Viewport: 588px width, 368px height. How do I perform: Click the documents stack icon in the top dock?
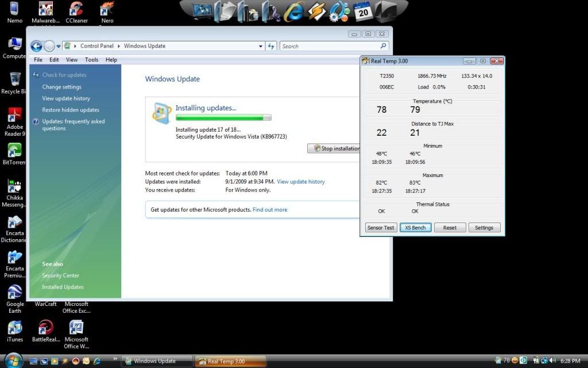point(225,11)
